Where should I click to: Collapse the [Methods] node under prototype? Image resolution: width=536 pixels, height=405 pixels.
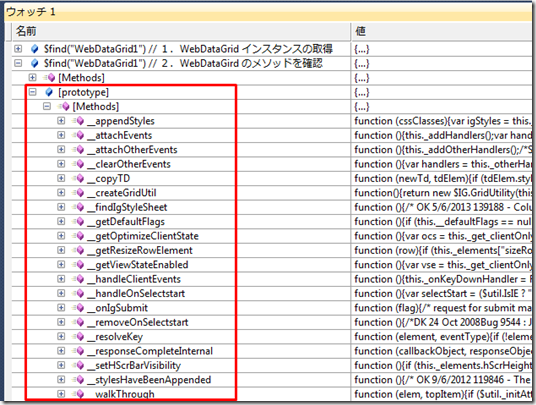pos(46,106)
